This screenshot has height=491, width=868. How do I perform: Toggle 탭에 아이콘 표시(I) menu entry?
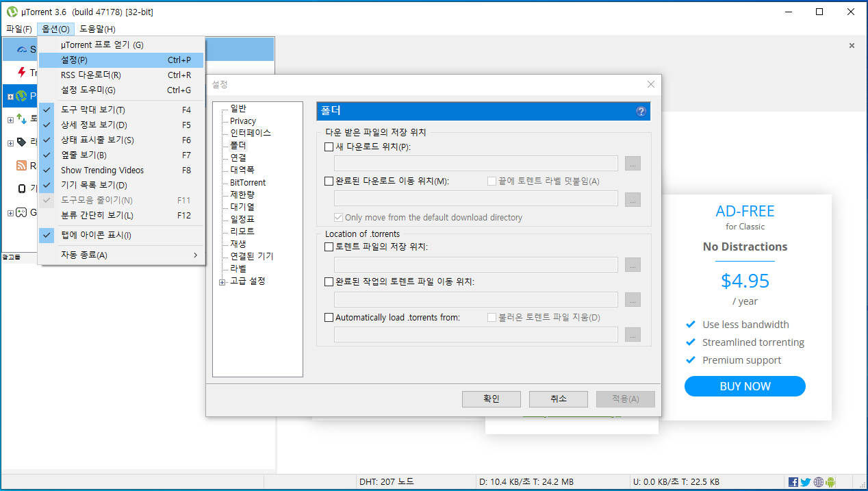click(120, 235)
